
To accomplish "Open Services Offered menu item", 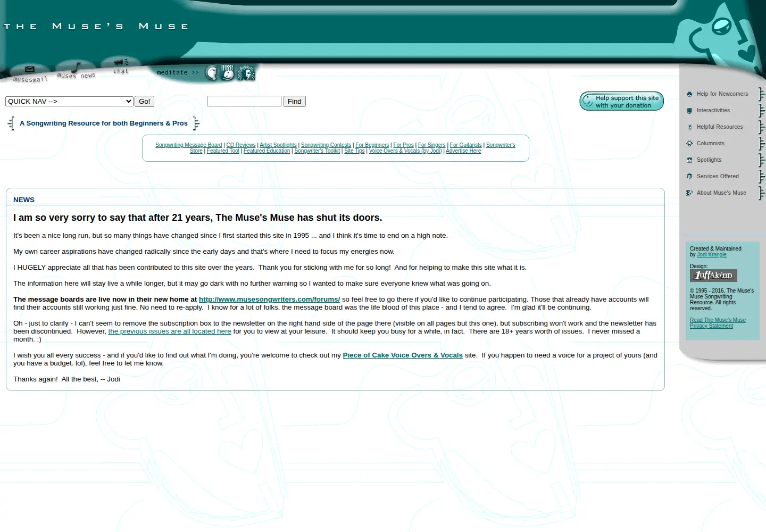I will [x=718, y=177].
